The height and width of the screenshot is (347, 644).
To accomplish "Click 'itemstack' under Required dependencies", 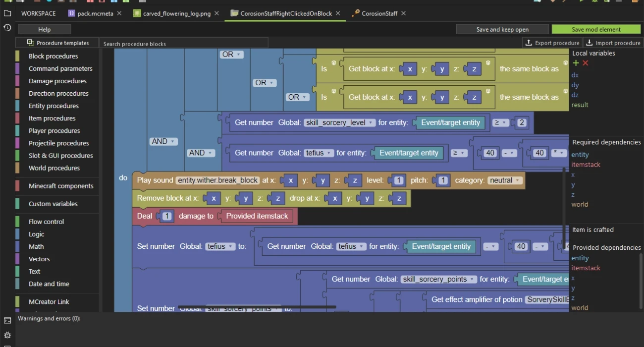I will click(x=586, y=165).
